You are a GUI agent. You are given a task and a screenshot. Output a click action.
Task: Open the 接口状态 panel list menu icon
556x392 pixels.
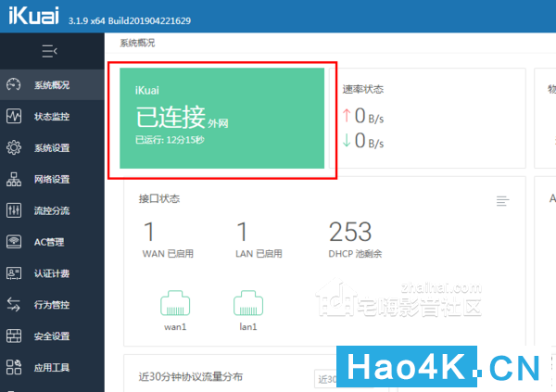[503, 201]
